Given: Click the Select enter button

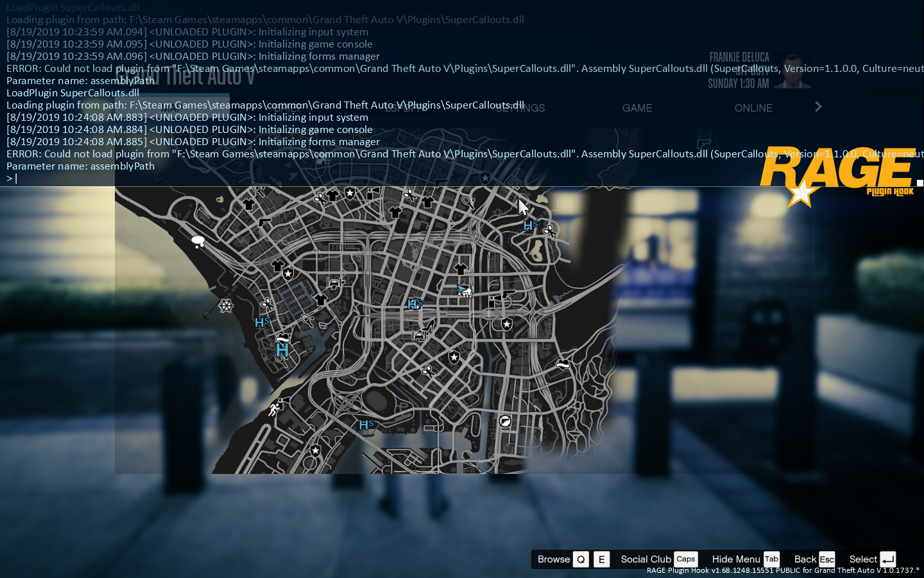Looking at the screenshot, I should click(x=888, y=559).
